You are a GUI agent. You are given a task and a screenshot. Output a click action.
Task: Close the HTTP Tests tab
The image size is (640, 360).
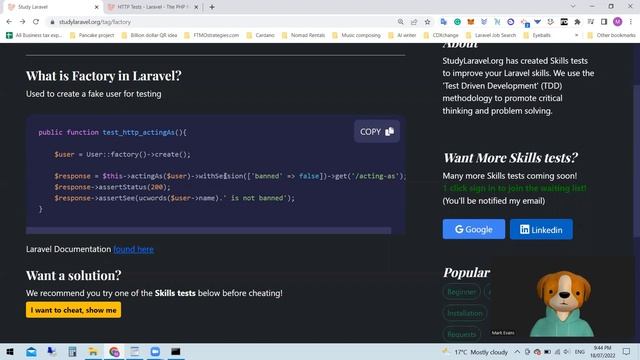click(196, 7)
